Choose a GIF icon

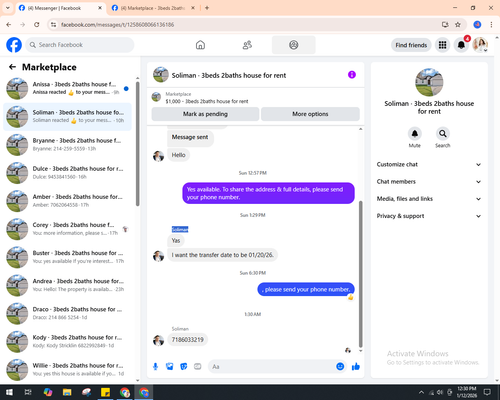[198, 367]
